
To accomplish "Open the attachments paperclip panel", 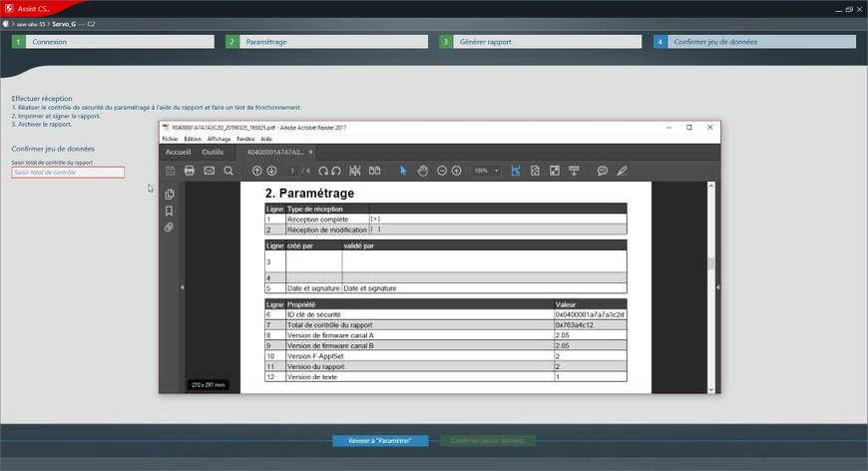I will [x=170, y=228].
